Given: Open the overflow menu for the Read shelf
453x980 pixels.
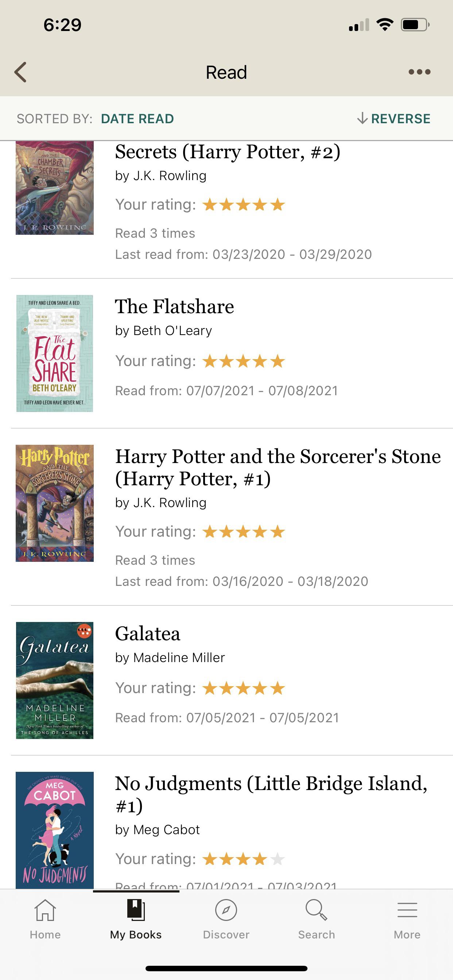Looking at the screenshot, I should [x=420, y=71].
